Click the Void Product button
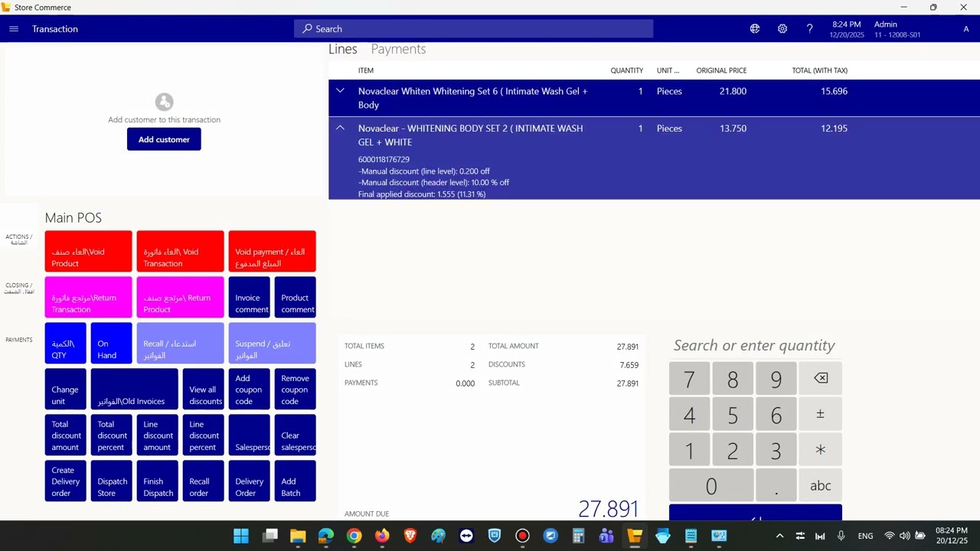The height and width of the screenshot is (551, 980). point(88,252)
